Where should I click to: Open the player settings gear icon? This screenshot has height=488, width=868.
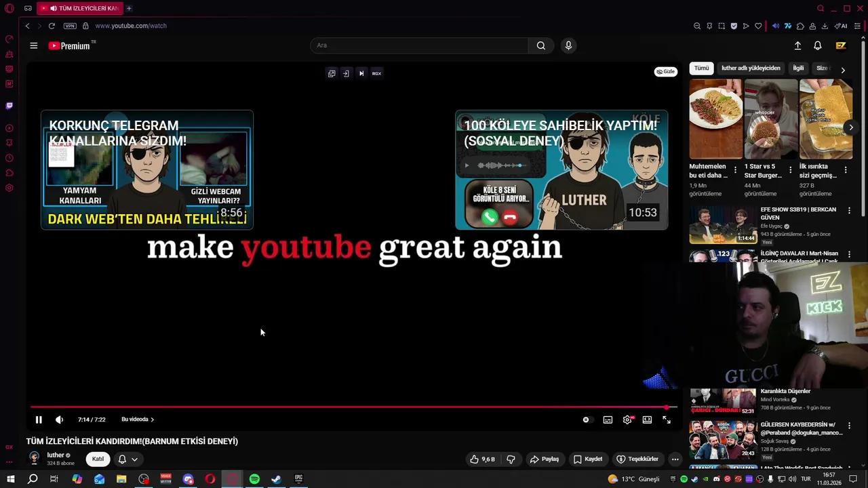(627, 420)
